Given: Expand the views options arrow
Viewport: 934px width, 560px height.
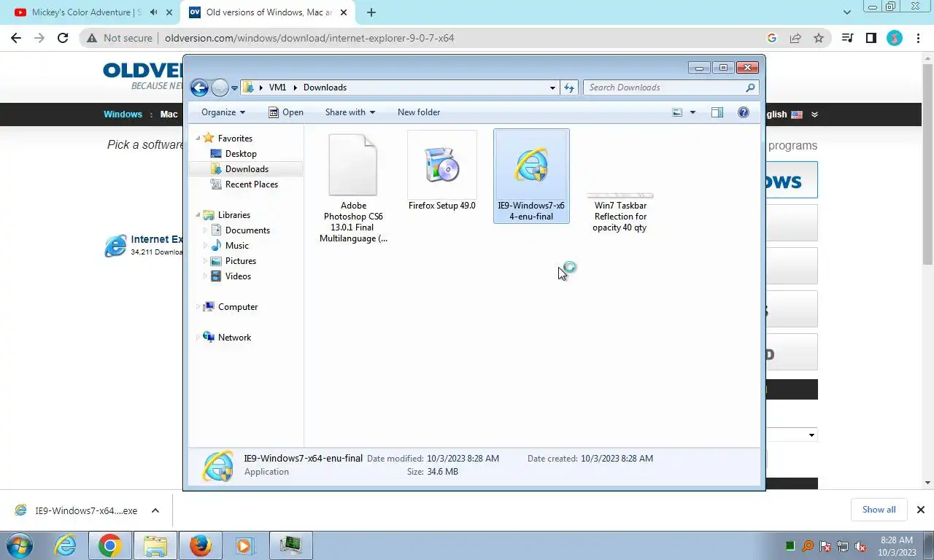Looking at the screenshot, I should (692, 112).
